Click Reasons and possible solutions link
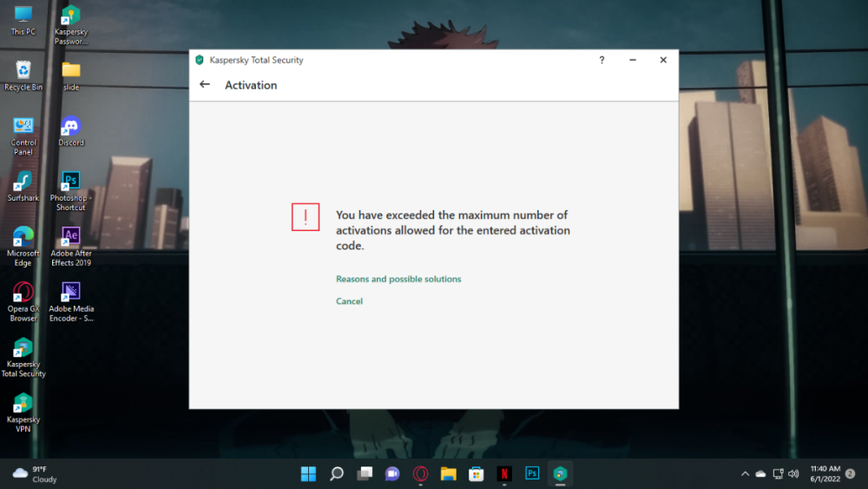The height and width of the screenshot is (489, 868). click(398, 280)
